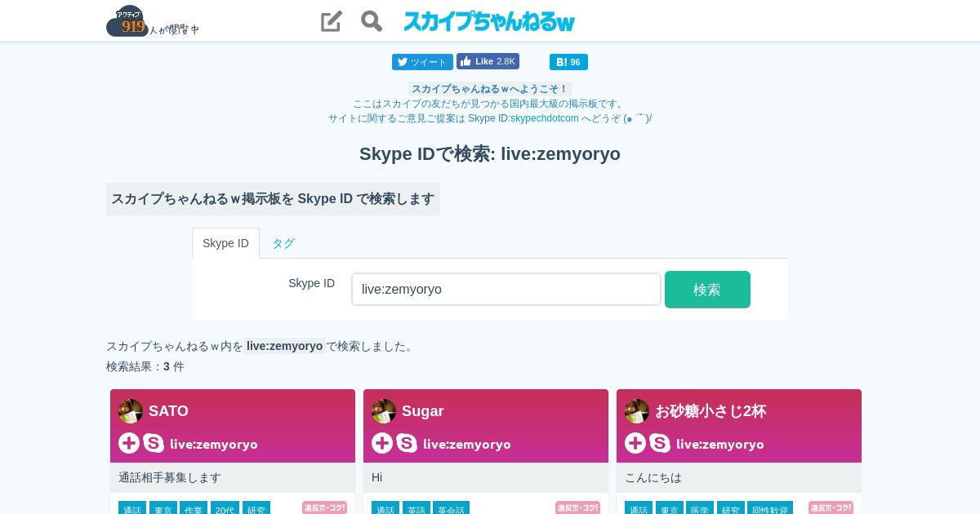Screen dimensions: 980x514
Task: Open the お砂糖小さじ2杯 post title
Action: pos(710,411)
